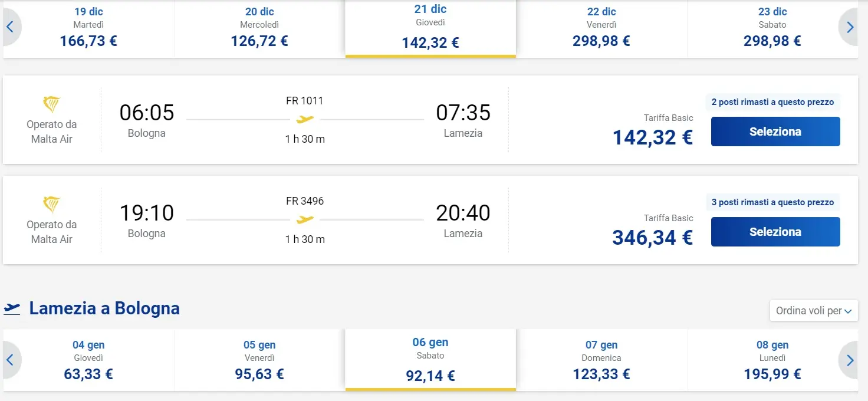Click yellow plane icon under FR 3496
Viewport: 868px width, 401px height.
tap(305, 220)
